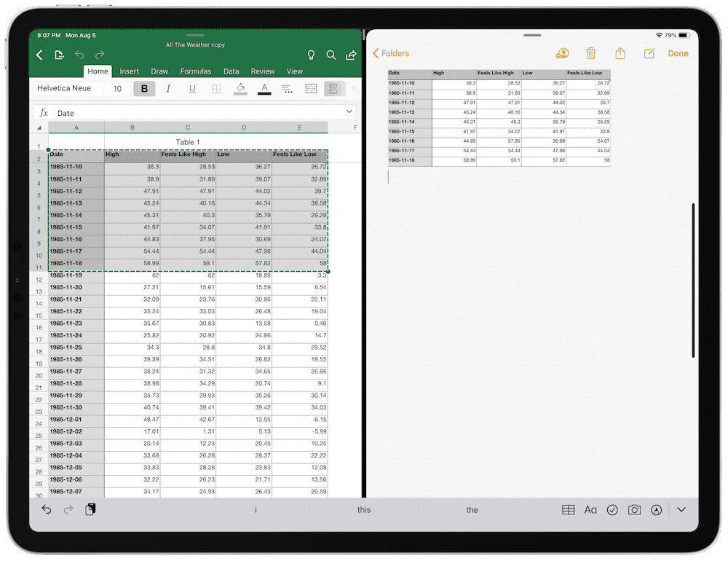Delete the note with the trash icon
This screenshot has height=561, width=728.
(591, 53)
